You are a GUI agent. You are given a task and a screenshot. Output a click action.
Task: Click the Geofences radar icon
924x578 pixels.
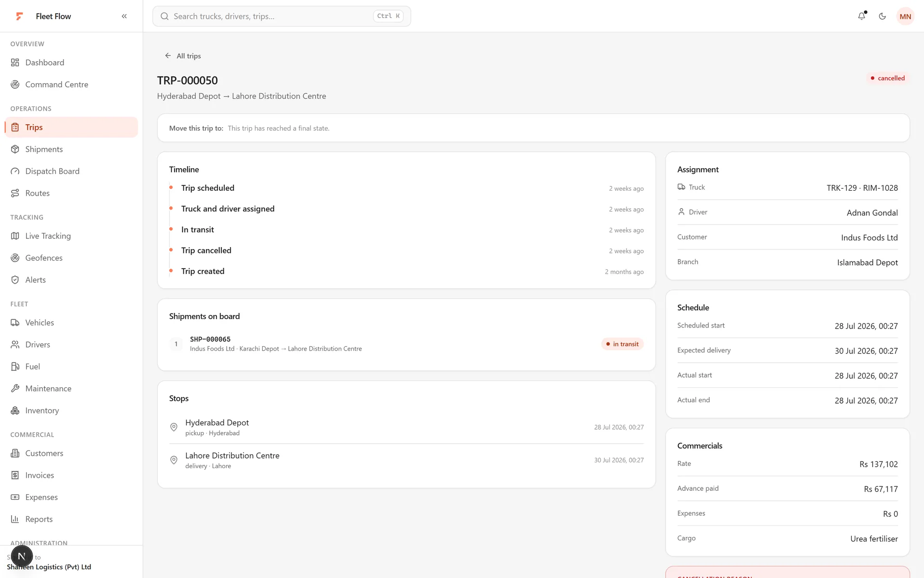[15, 258]
